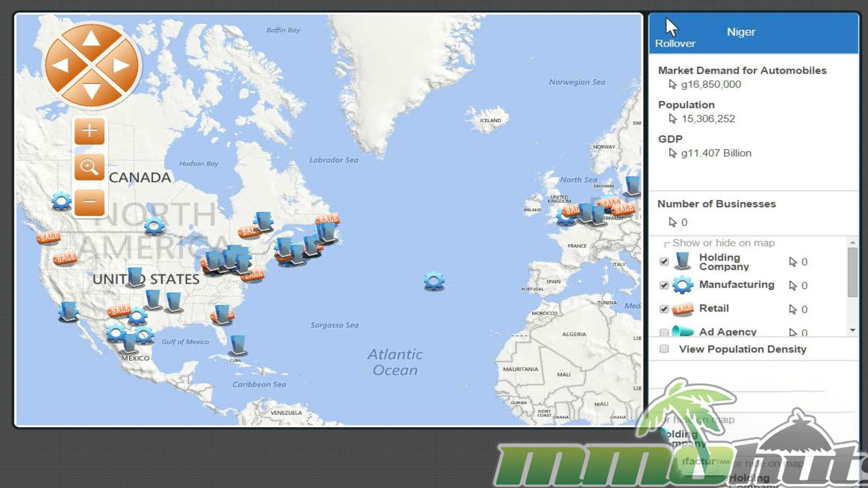
Task: Pan the map down with the arrow
Action: click(91, 91)
